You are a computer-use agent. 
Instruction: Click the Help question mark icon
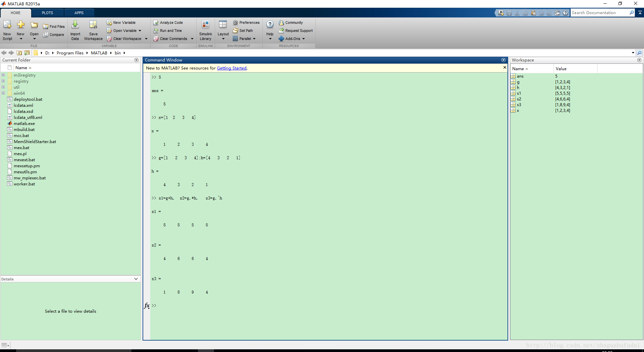point(270,24)
